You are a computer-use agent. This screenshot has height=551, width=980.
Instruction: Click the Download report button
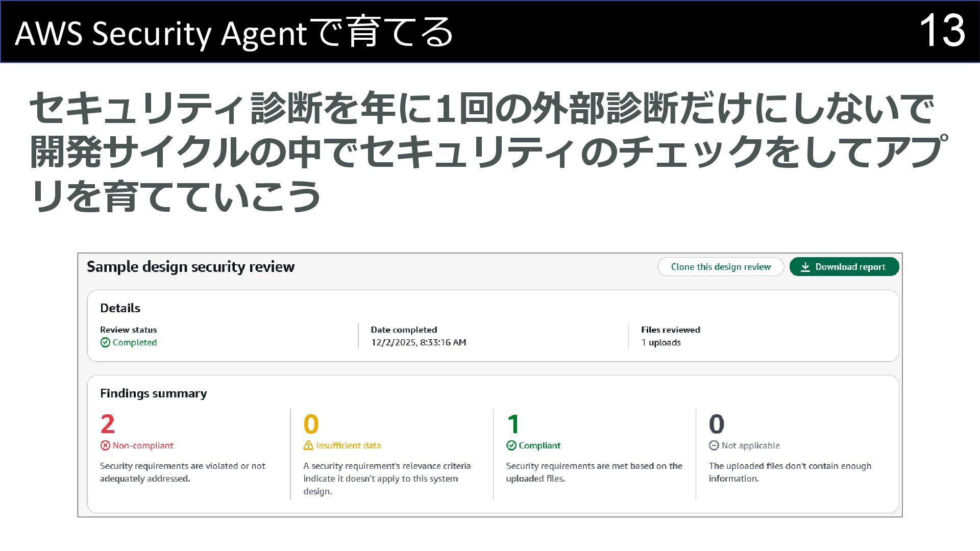844,267
